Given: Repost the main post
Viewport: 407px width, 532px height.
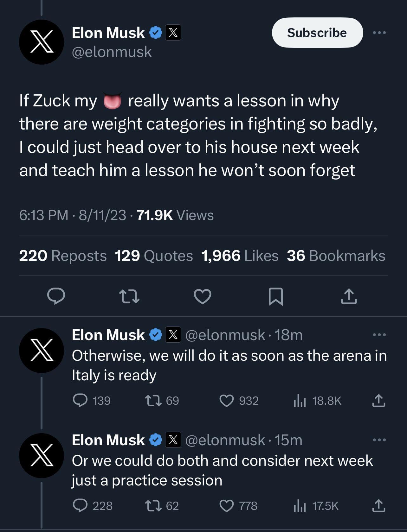Looking at the screenshot, I should pyautogui.click(x=129, y=296).
